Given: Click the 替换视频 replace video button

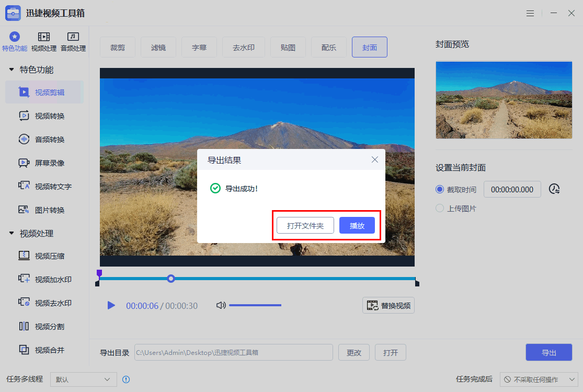Looking at the screenshot, I should 388,305.
